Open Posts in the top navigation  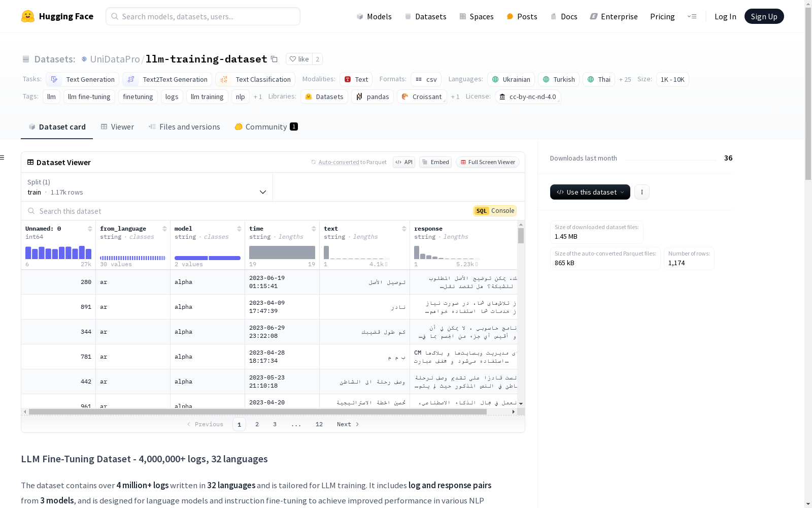pyautogui.click(x=522, y=16)
